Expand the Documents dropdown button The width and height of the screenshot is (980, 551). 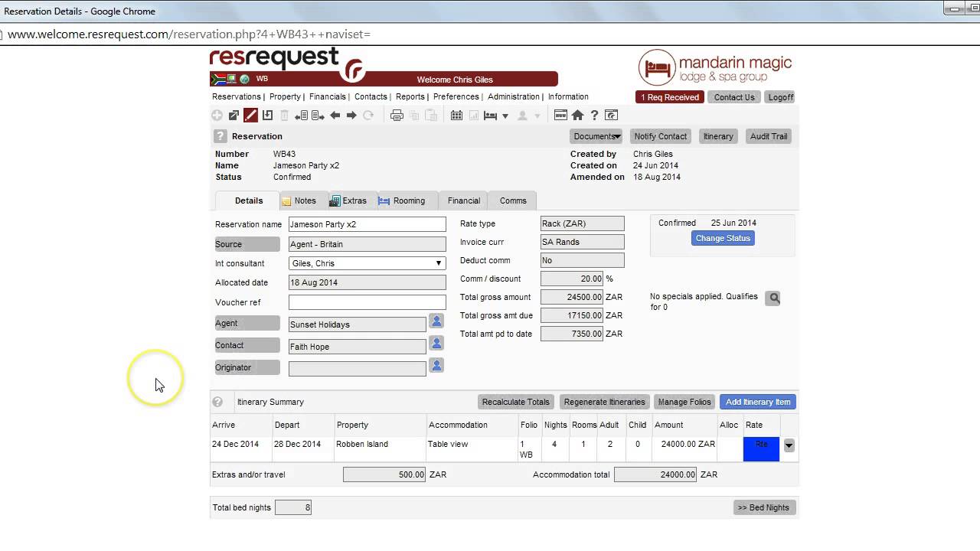click(596, 136)
